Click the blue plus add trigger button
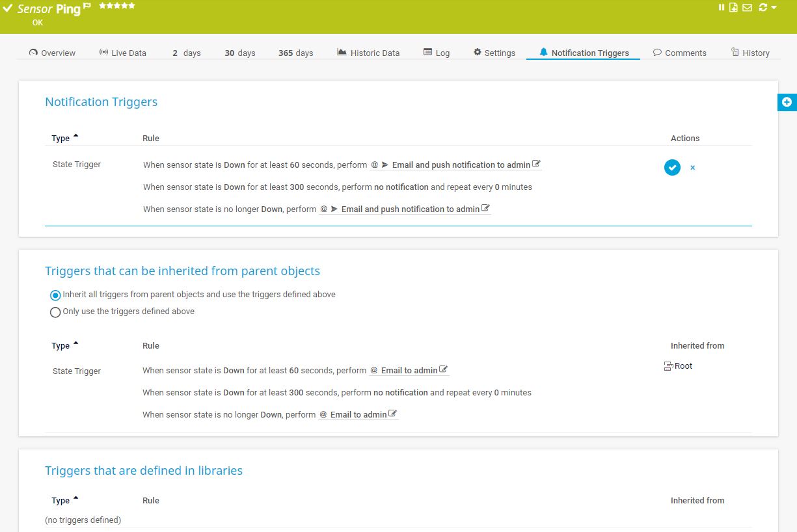Screen dimensions: 797x532 pyautogui.click(x=787, y=102)
